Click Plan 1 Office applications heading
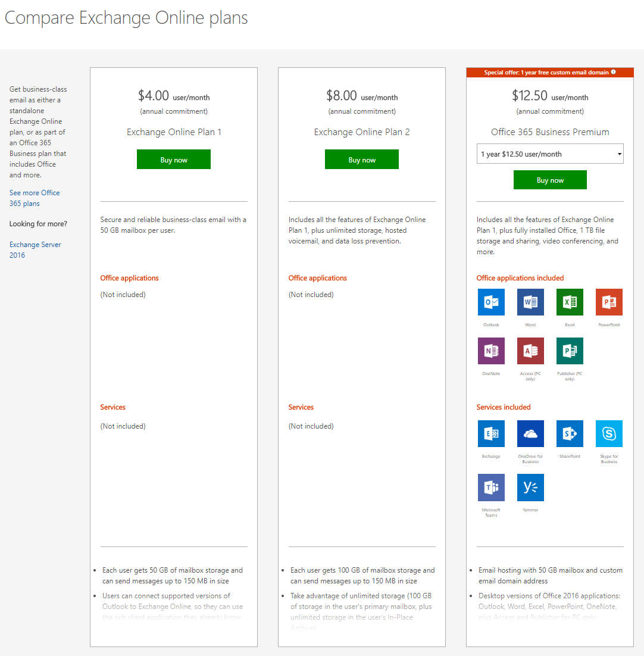644x656 pixels. tap(129, 278)
